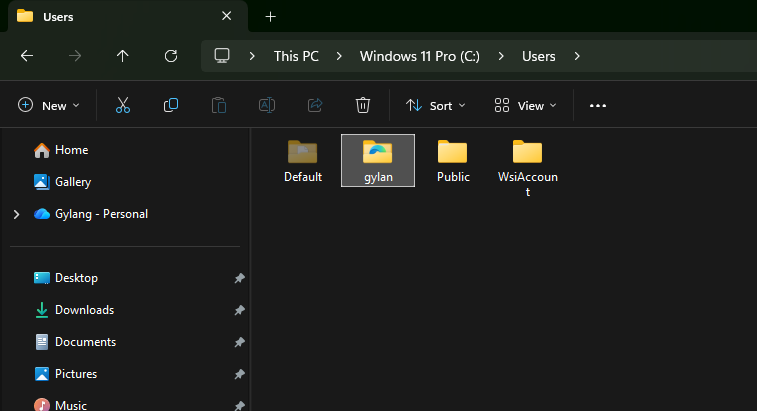The height and width of the screenshot is (411, 757).
Task: Click This PC in the breadcrumb path
Action: [296, 56]
